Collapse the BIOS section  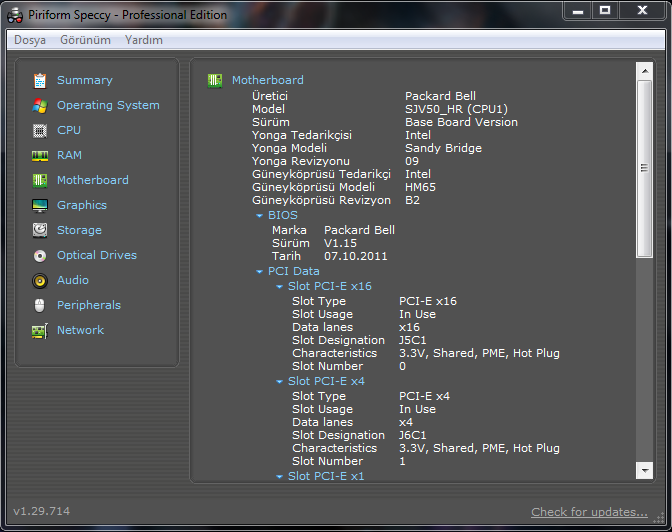[x=259, y=216]
